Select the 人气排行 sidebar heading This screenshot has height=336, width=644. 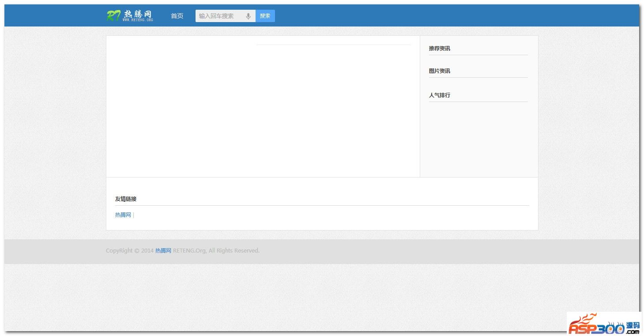(x=440, y=95)
